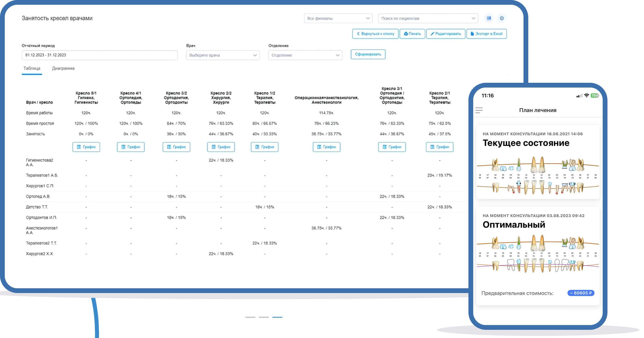Image resolution: width=644 pixels, height=338 pixels.
Task: Export report via Экспорт в Excel
Action: pos(486,34)
